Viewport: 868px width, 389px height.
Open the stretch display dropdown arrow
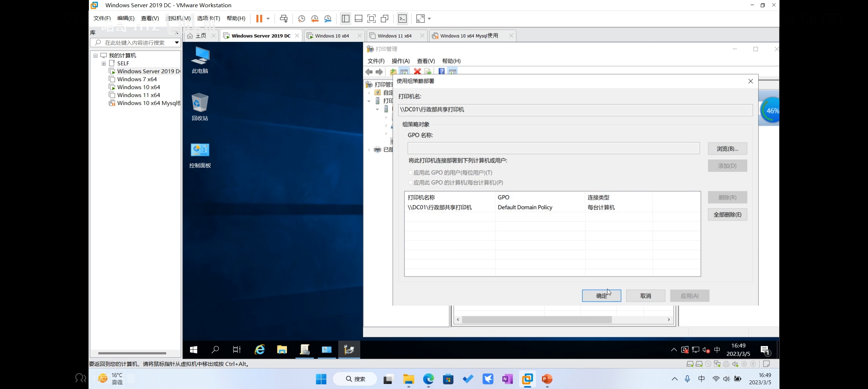(429, 19)
